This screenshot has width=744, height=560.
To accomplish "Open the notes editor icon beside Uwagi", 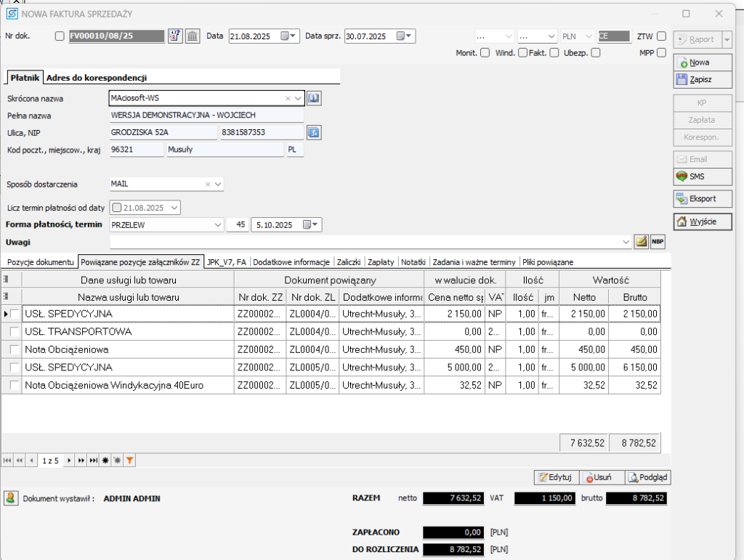I will [x=641, y=242].
